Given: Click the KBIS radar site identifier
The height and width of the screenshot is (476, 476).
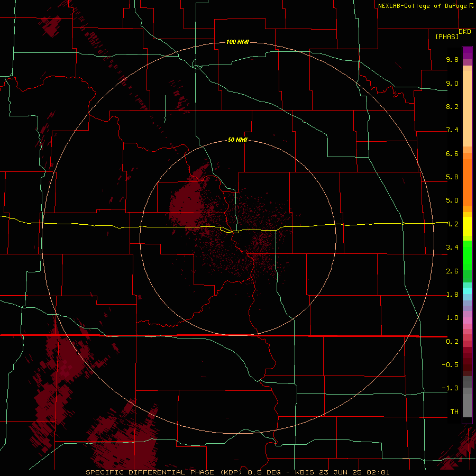Looking at the screenshot, I should (x=305, y=472).
